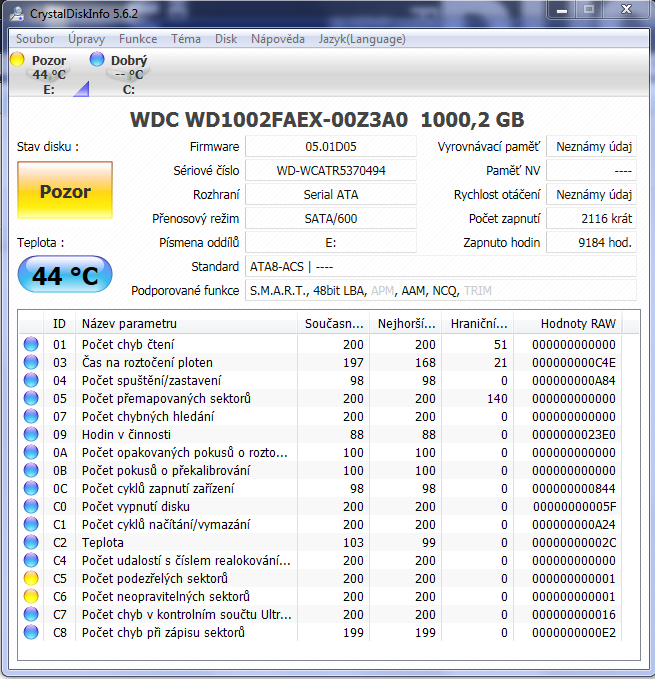
Task: Click the Firmware value 05.01D05
Action: tap(331, 146)
